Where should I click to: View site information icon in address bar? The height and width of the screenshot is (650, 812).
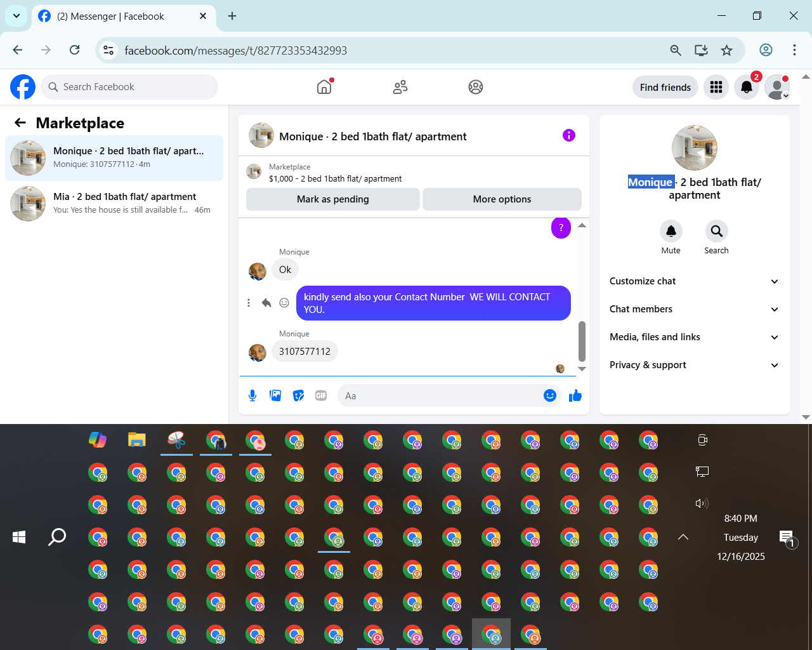pos(108,50)
